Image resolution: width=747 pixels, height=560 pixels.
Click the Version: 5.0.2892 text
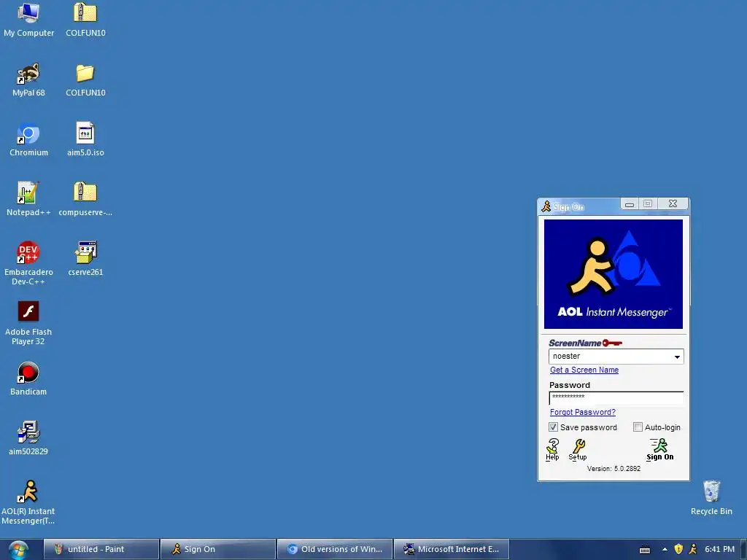(x=614, y=469)
